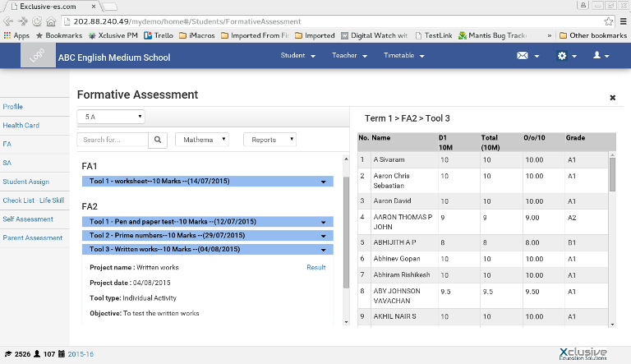The width and height of the screenshot is (631, 364).
Task: Open the messages envelope menu
Action: click(x=527, y=56)
